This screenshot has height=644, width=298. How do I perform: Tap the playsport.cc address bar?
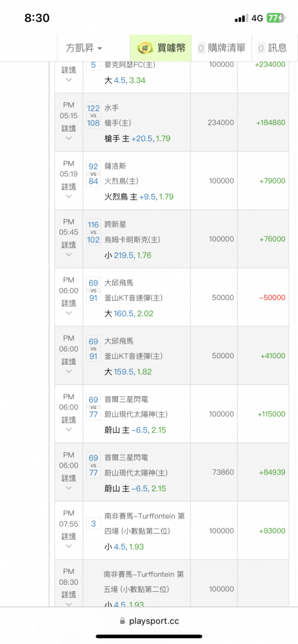149,621
